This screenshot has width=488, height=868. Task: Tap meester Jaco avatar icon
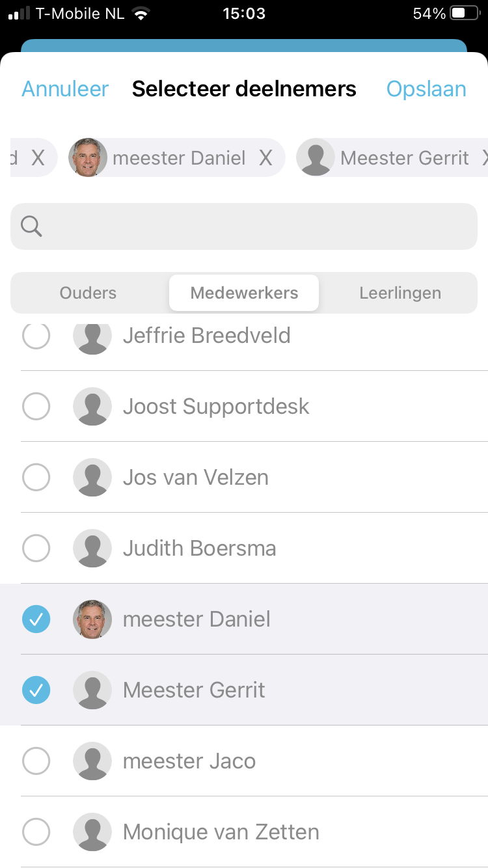(x=92, y=761)
